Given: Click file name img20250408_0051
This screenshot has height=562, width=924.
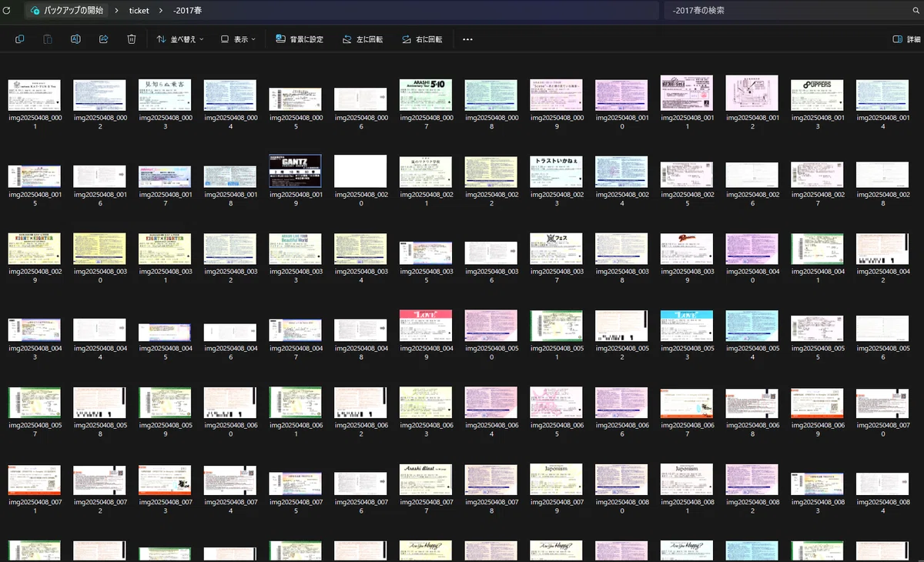Looking at the screenshot, I should 556,353.
